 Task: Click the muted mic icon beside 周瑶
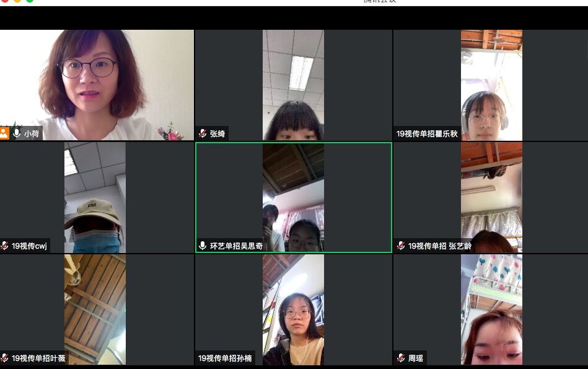tap(401, 358)
